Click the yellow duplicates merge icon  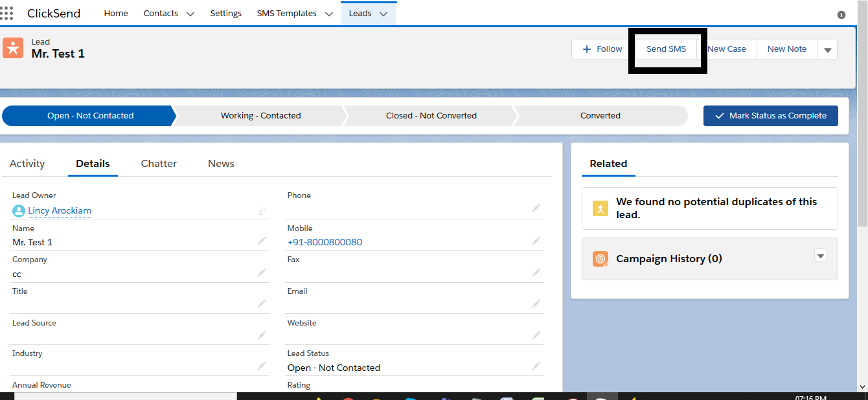(600, 208)
